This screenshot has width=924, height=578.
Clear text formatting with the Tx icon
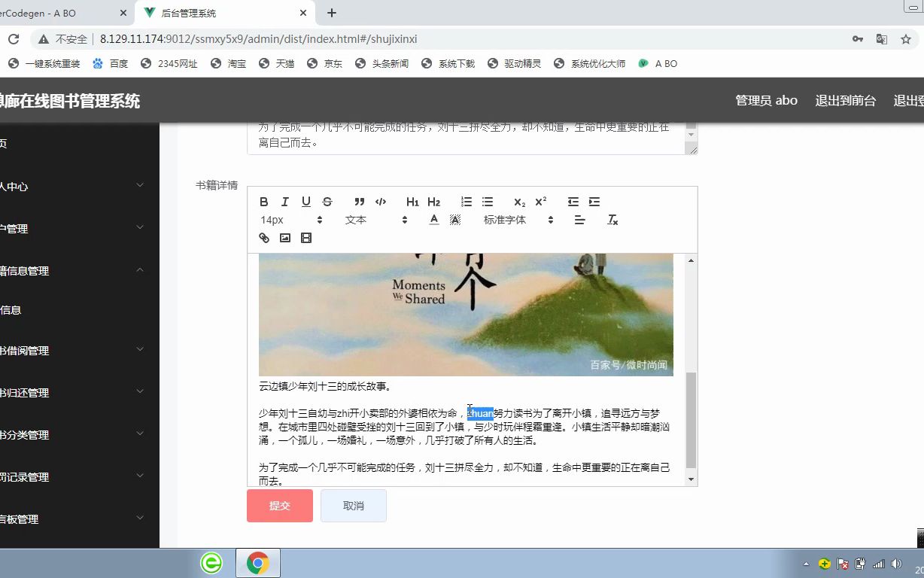[x=612, y=220]
